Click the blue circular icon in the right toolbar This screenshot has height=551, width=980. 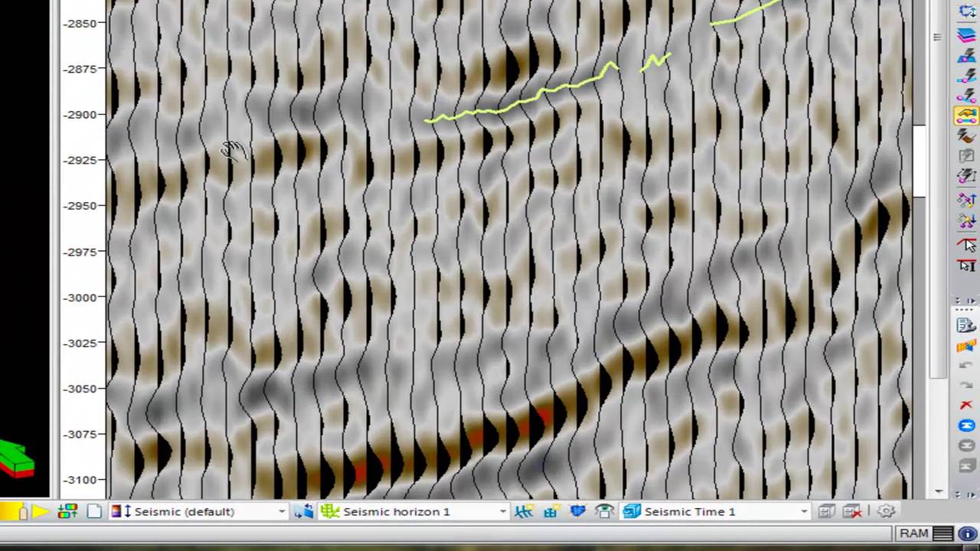click(x=966, y=425)
